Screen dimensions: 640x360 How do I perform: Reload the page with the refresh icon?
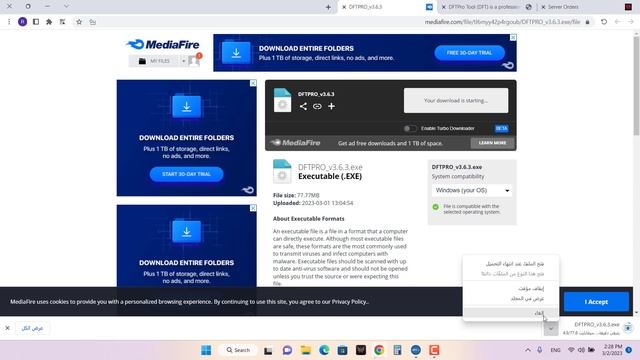604,22
